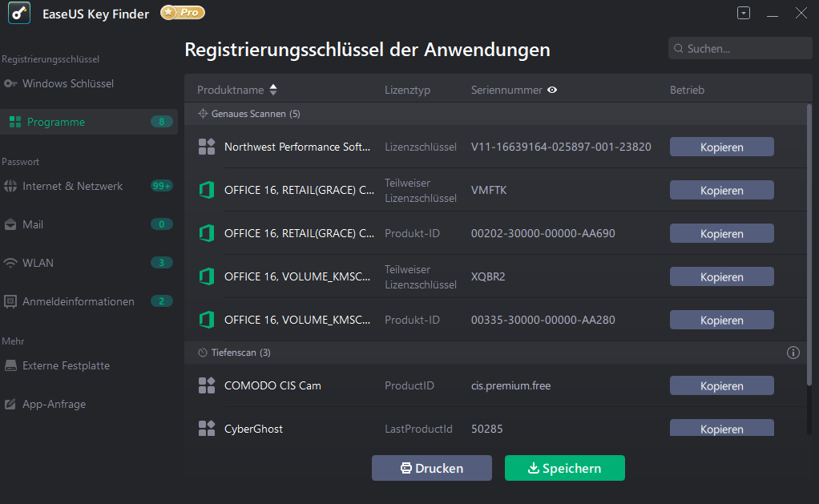This screenshot has width=819, height=504.
Task: Open Externe Festplatte option
Action: tap(66, 365)
